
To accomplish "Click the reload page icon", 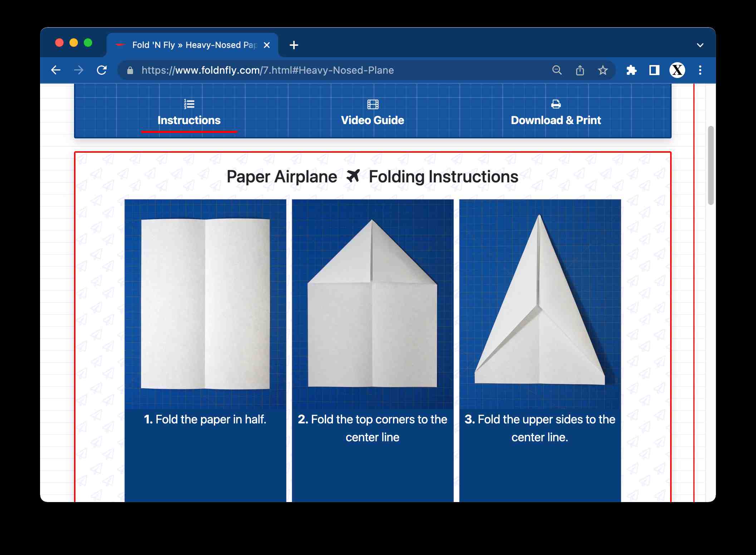I will point(103,70).
